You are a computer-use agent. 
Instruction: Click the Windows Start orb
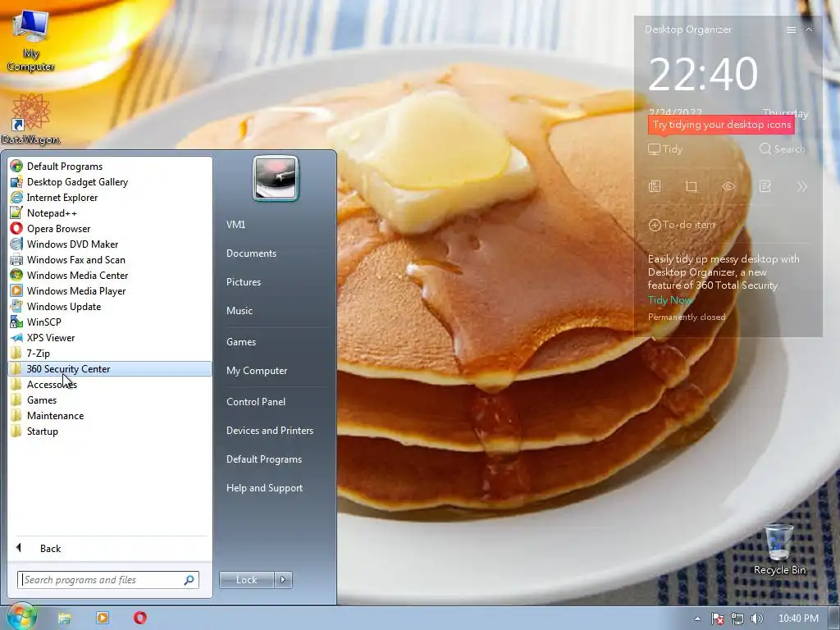coord(21,617)
